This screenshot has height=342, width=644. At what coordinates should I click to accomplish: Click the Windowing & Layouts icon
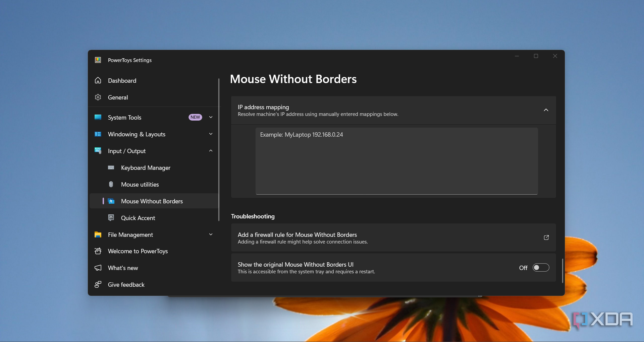click(98, 134)
